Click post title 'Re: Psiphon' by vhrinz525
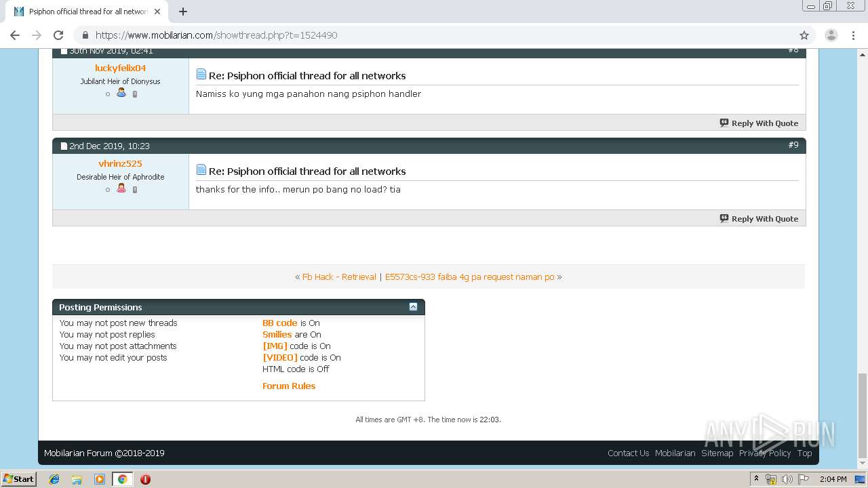Image resolution: width=868 pixels, height=488 pixels. tap(307, 171)
